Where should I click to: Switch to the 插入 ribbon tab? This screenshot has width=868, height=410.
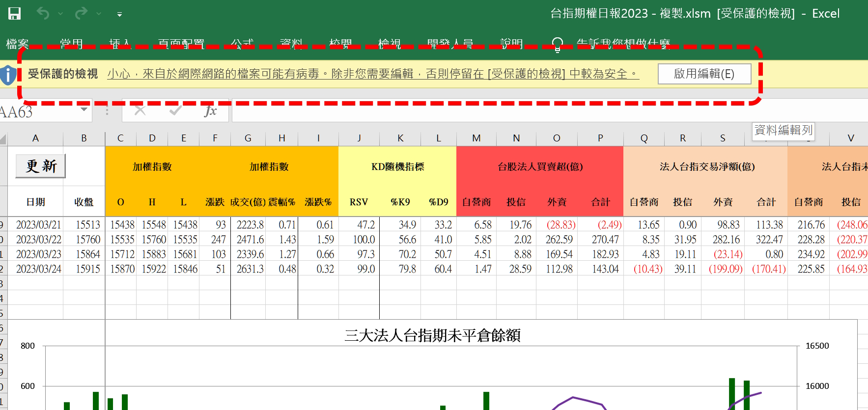pyautogui.click(x=120, y=44)
